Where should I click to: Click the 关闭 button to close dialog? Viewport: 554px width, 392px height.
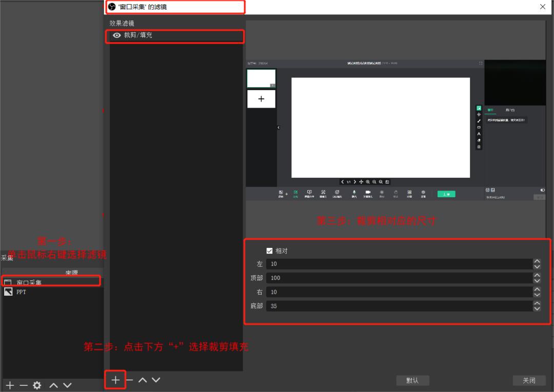click(529, 380)
